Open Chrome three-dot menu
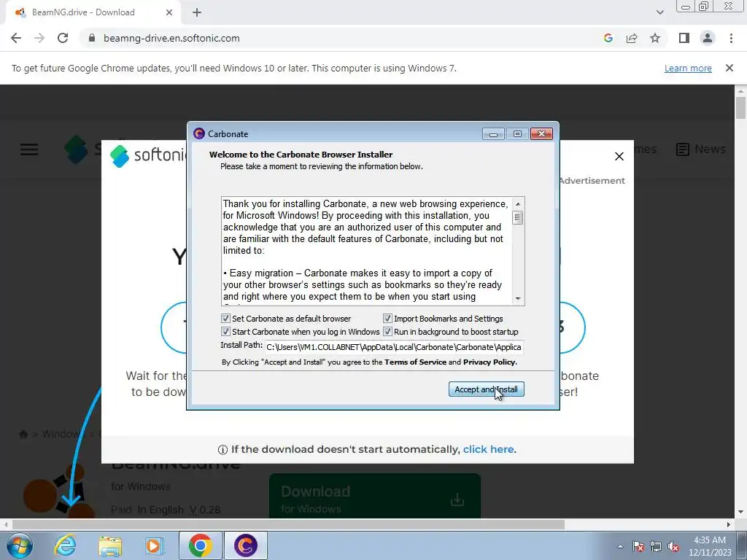 (x=731, y=38)
